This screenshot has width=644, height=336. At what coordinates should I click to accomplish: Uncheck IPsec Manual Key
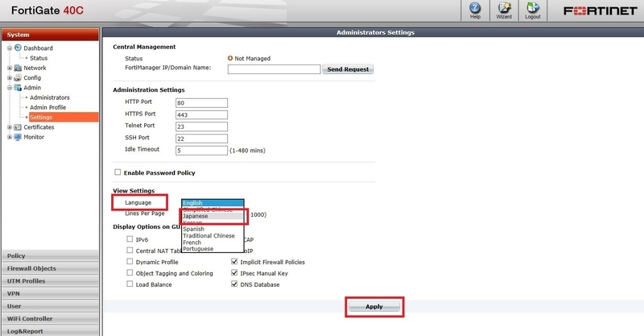234,272
